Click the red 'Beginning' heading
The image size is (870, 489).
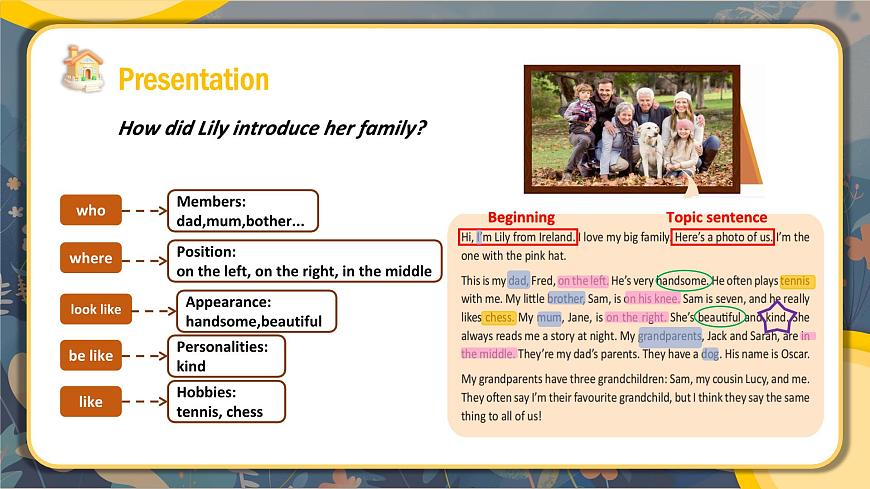pyautogui.click(x=521, y=217)
